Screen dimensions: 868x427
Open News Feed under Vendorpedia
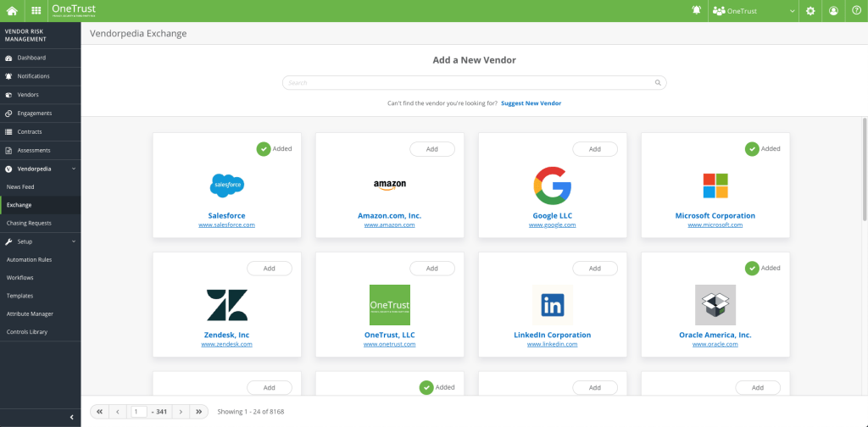(x=41, y=187)
